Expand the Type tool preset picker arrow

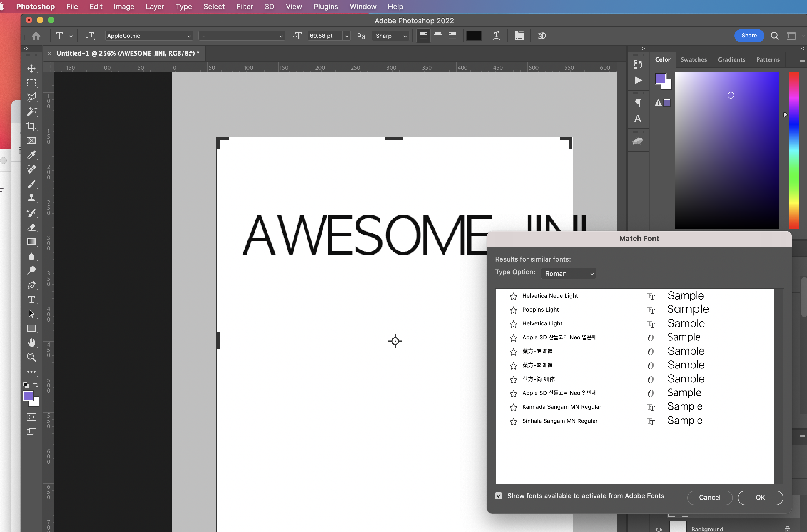(x=71, y=36)
